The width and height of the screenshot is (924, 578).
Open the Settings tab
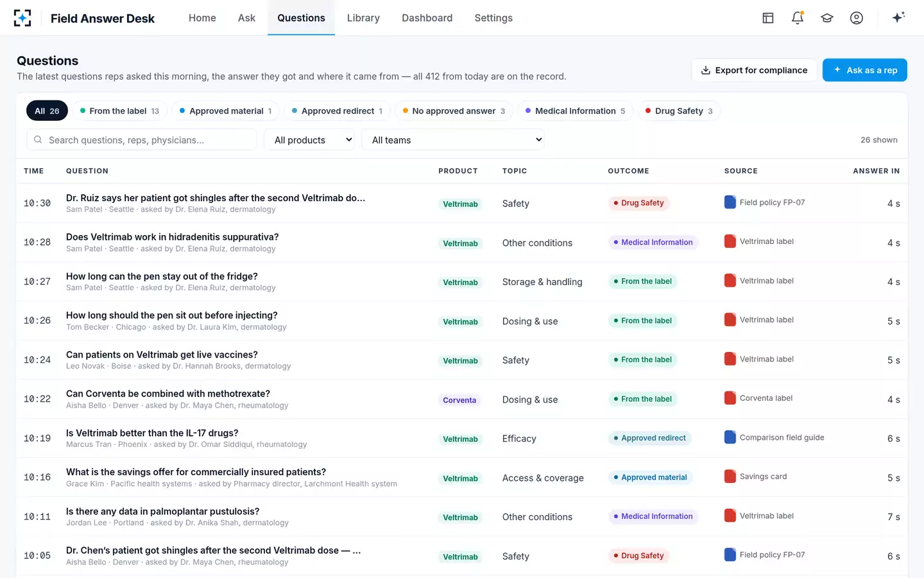[493, 18]
